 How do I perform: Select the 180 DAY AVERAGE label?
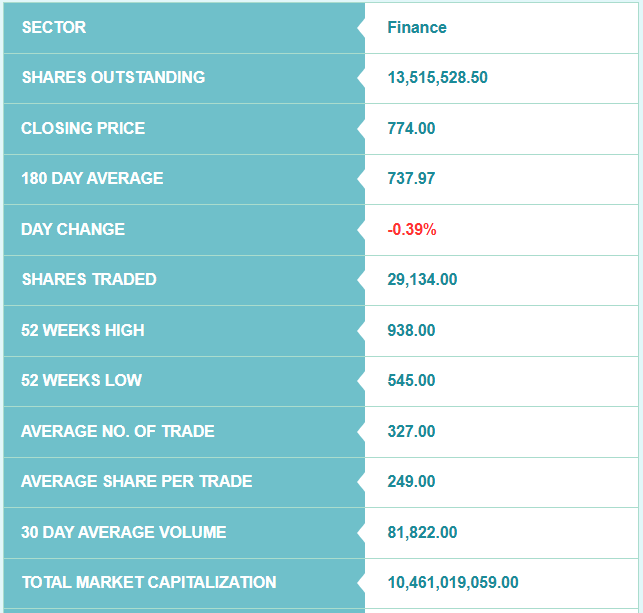tap(92, 179)
